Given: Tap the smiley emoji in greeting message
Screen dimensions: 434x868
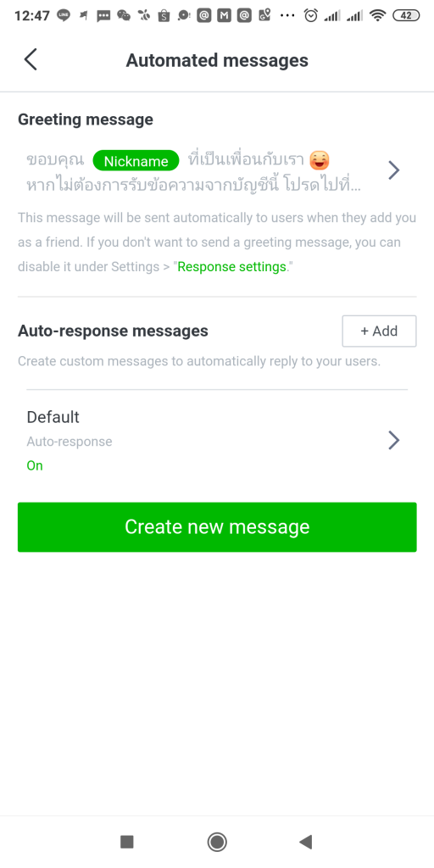Looking at the screenshot, I should pyautogui.click(x=320, y=160).
